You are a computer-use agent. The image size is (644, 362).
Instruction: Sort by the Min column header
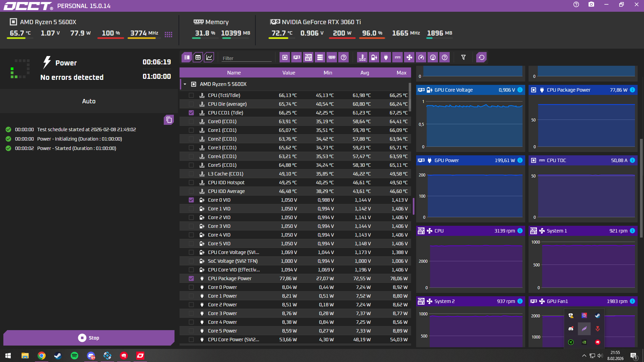[x=328, y=73]
